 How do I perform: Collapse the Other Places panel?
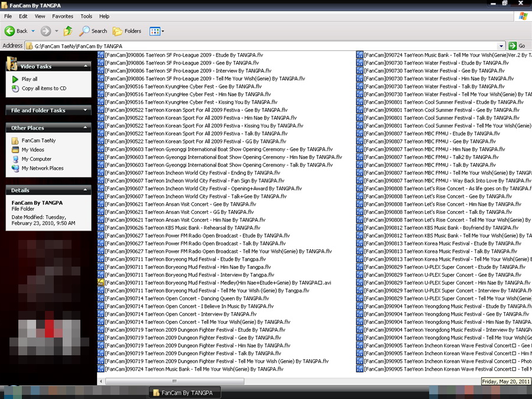click(x=86, y=128)
